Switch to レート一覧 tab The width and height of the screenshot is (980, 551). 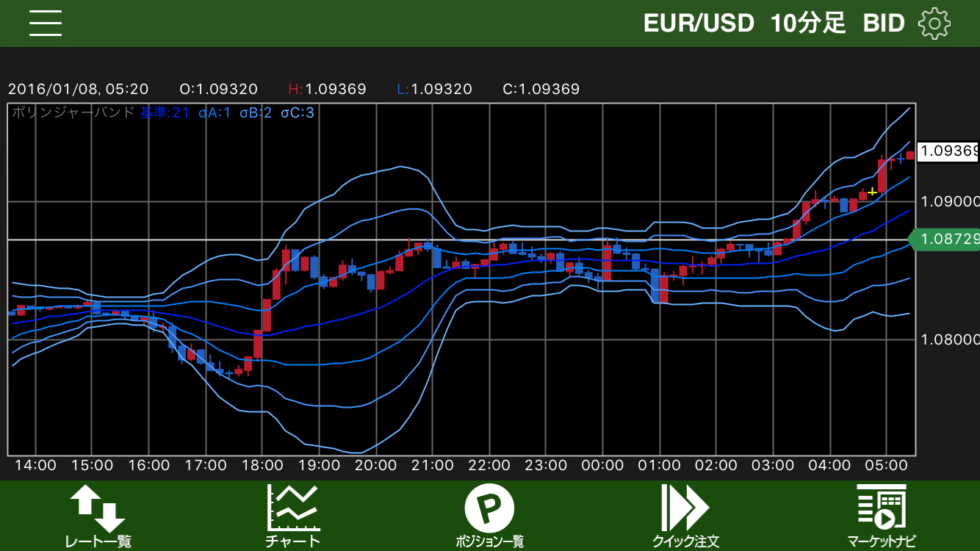[x=98, y=541]
